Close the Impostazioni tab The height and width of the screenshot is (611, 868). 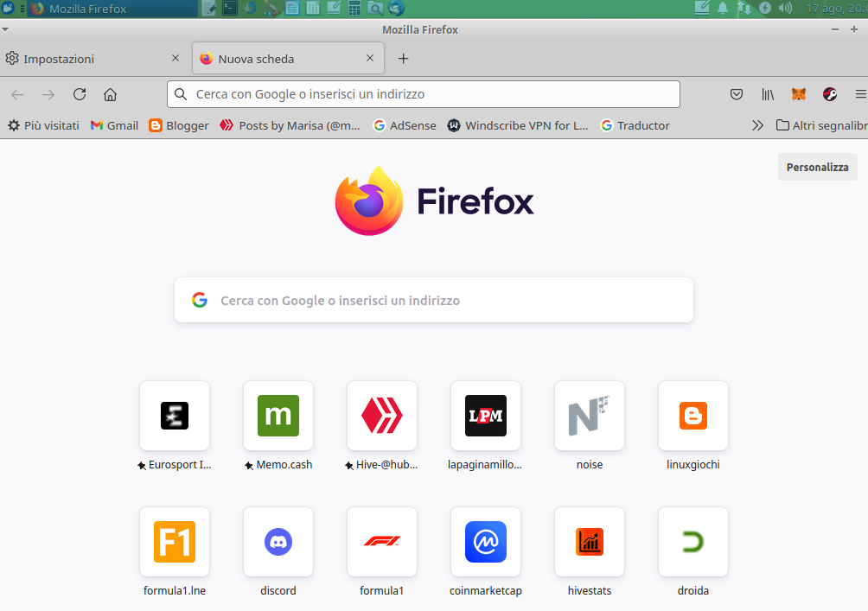point(176,58)
